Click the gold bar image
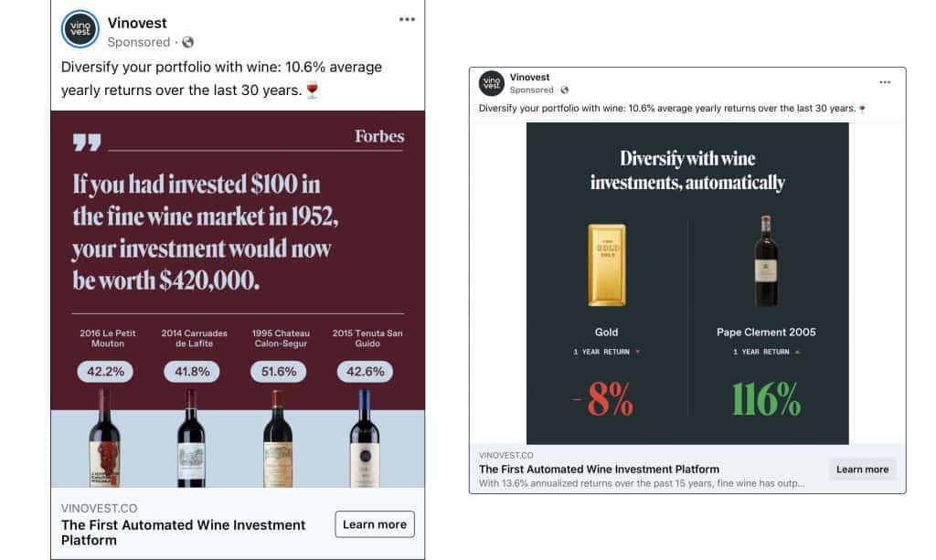Screen dimensions: 936x560 point(607,265)
